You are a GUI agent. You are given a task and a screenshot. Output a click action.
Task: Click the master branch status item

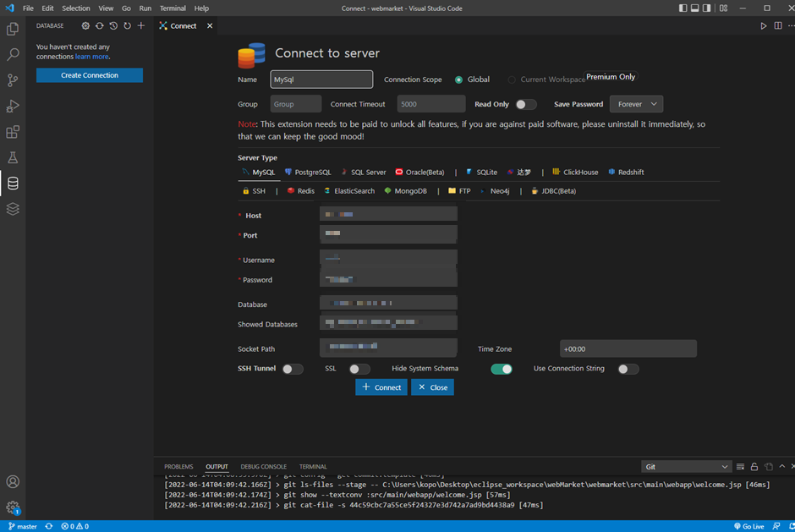(22, 526)
